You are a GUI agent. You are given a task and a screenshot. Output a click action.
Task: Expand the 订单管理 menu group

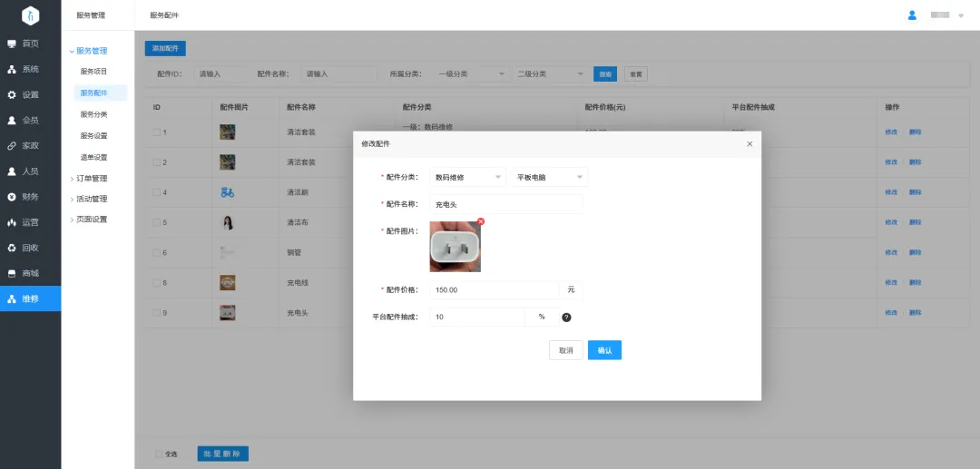92,179
